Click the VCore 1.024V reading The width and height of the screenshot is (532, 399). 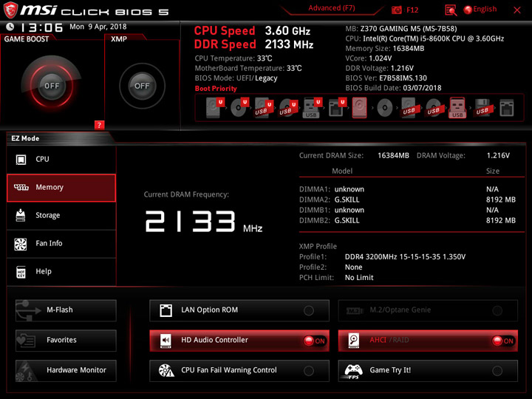[x=369, y=58]
